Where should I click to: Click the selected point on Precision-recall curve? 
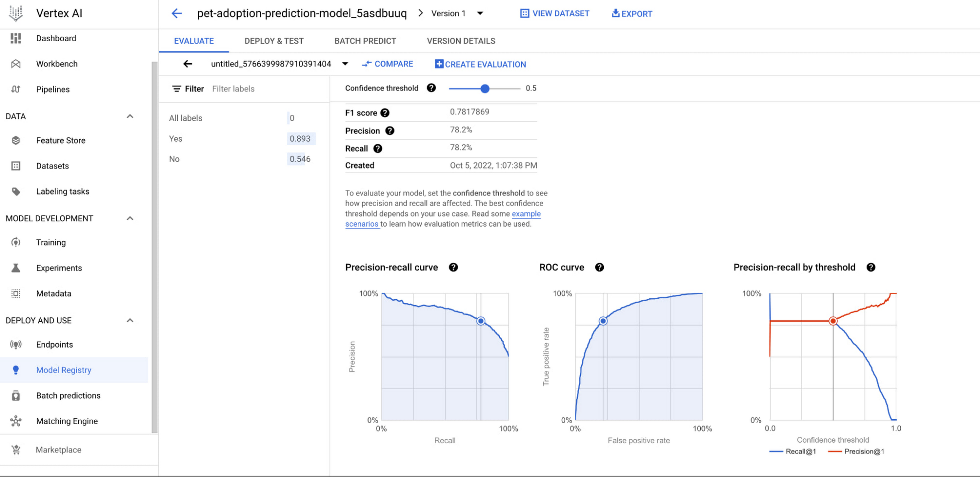coord(481,321)
